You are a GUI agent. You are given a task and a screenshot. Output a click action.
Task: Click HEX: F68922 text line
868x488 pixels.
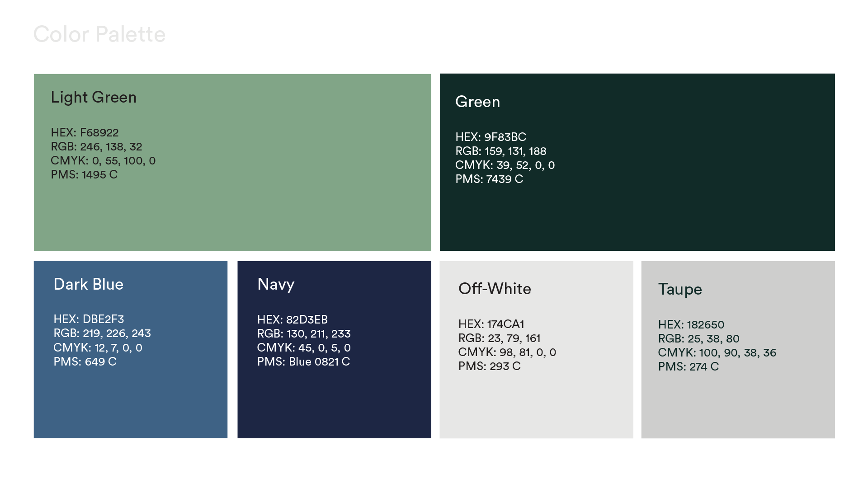(x=85, y=132)
